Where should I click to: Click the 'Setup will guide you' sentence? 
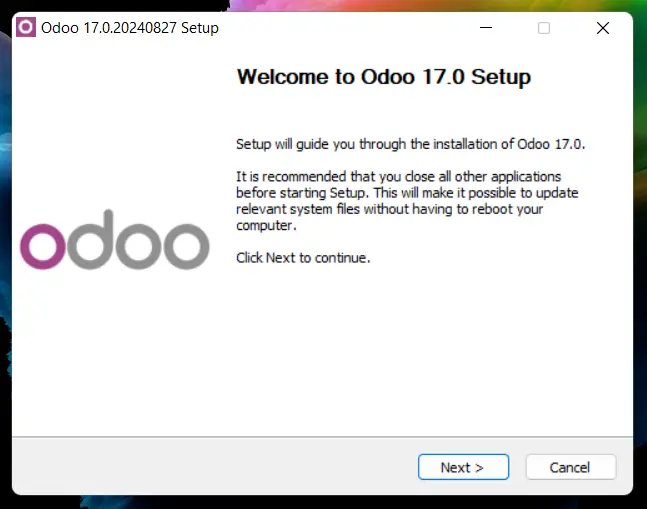click(410, 143)
